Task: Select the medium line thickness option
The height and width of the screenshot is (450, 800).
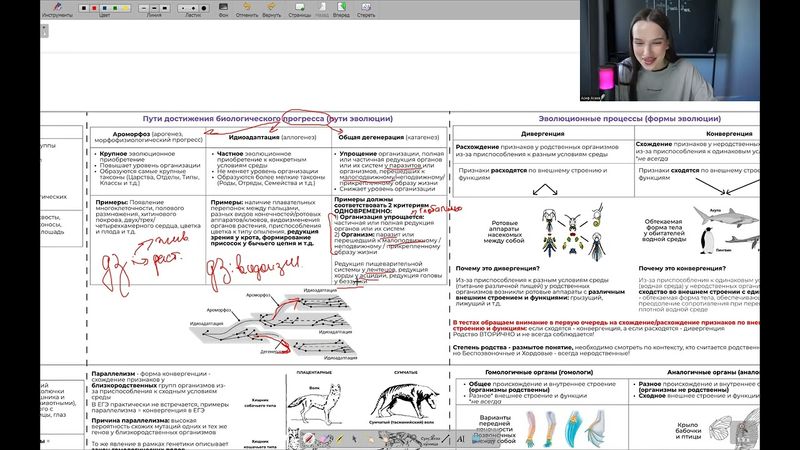Action: pyautogui.click(x=155, y=8)
